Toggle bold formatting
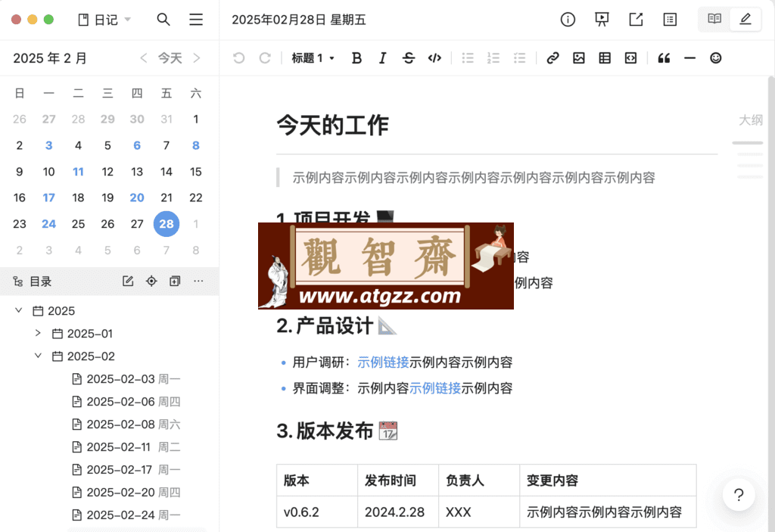Image resolution: width=775 pixels, height=532 pixels. tap(356, 58)
